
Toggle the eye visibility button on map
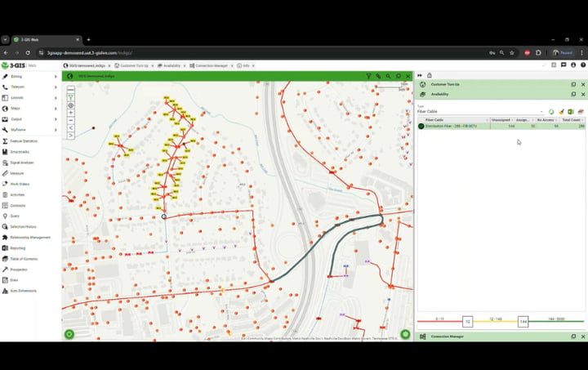click(x=70, y=105)
